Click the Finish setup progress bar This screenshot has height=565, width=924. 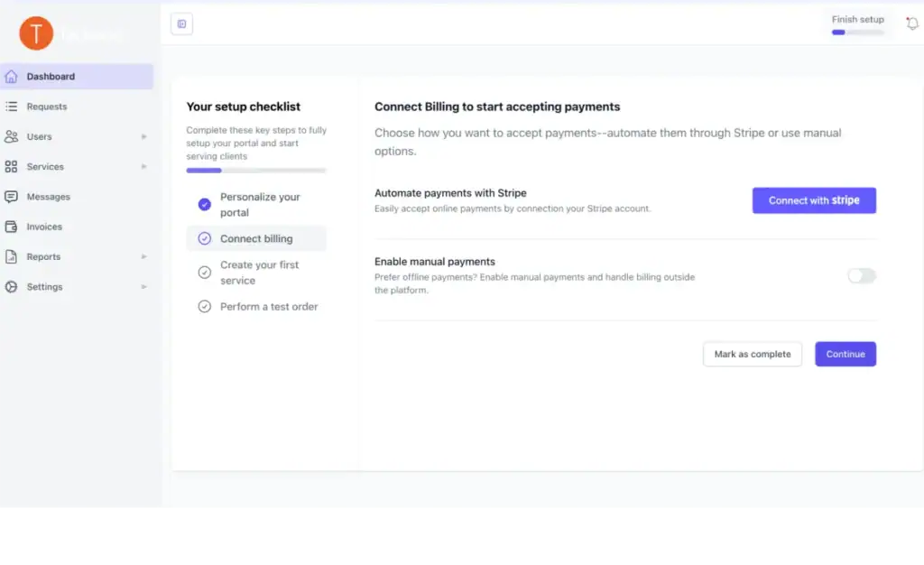tap(857, 32)
